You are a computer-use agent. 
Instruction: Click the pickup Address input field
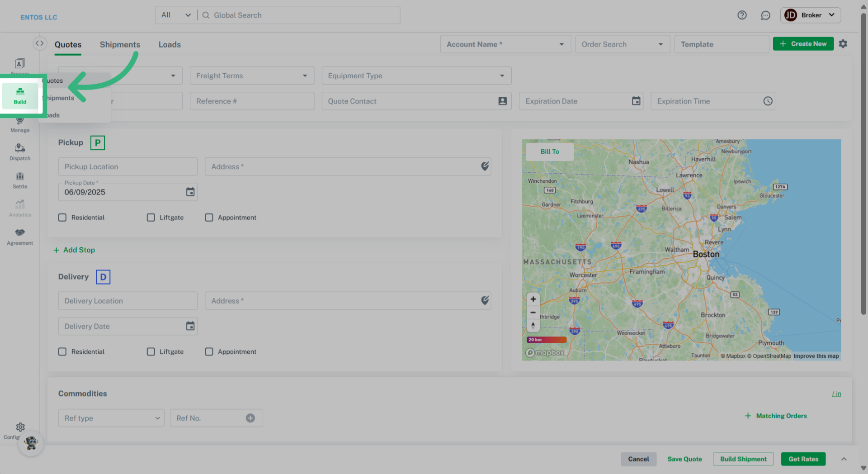click(x=342, y=167)
